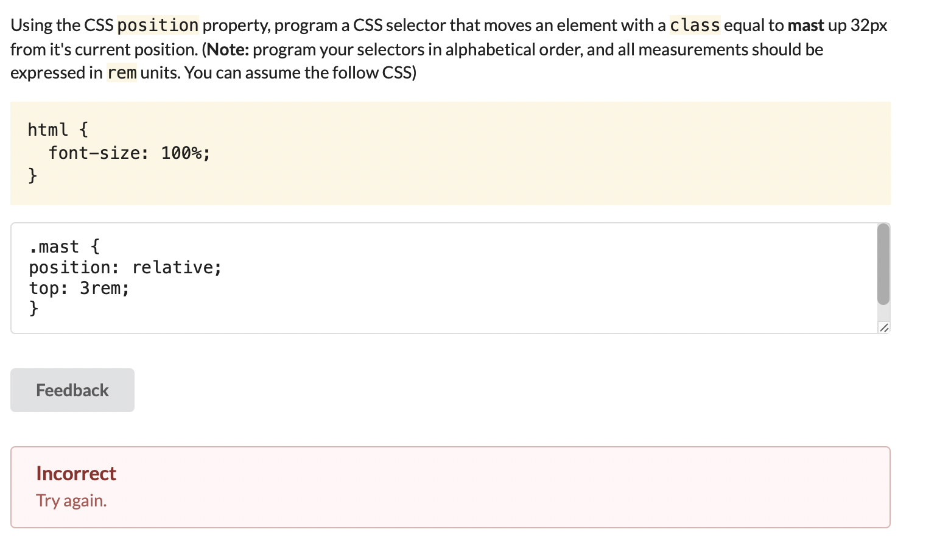951x560 pixels.
Task: Click the textarea scrollbar thumb
Action: pyautogui.click(x=882, y=262)
